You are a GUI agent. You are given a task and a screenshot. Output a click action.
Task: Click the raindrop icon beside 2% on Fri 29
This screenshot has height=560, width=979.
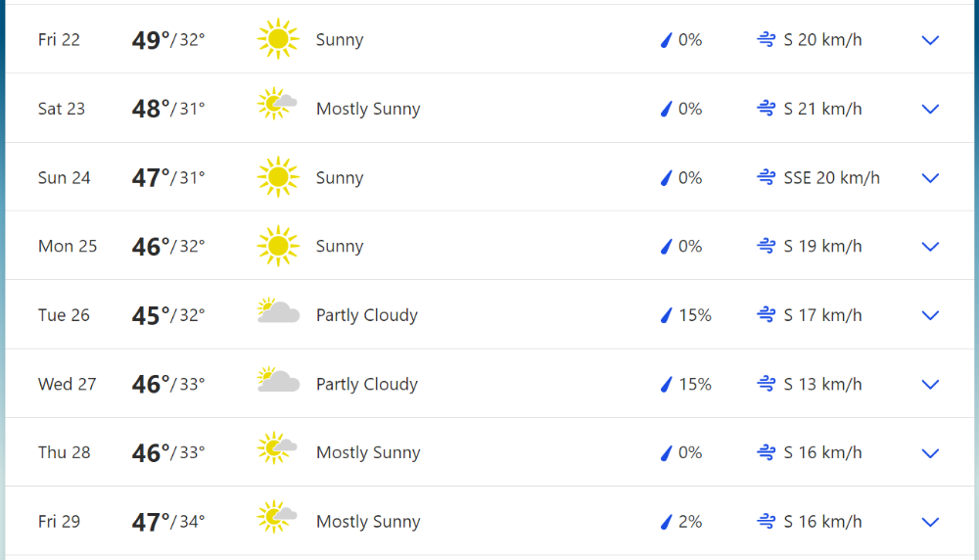click(x=666, y=521)
